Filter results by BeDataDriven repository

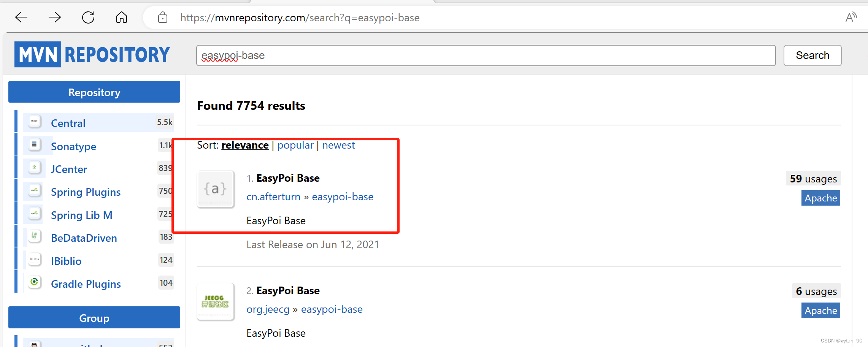tap(84, 238)
